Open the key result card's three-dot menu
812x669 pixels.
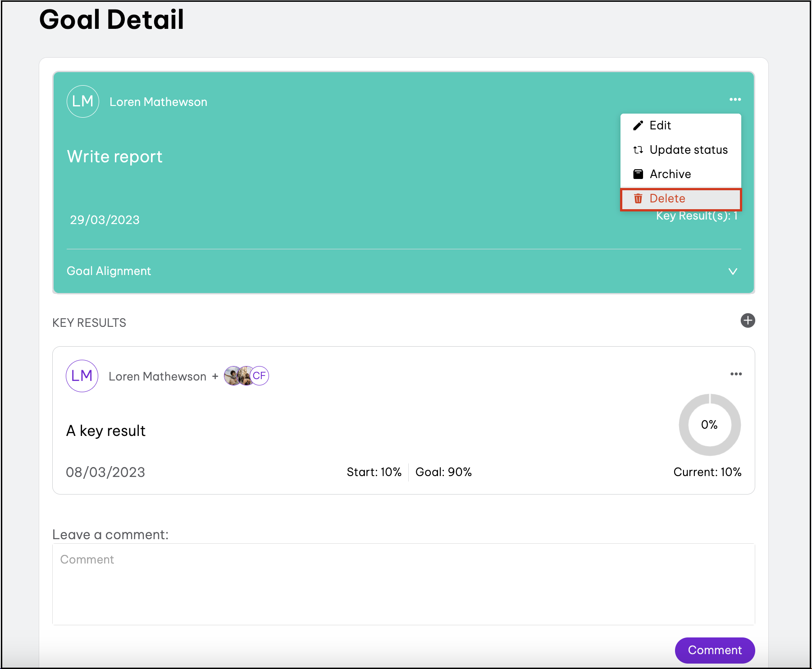pyautogui.click(x=736, y=374)
